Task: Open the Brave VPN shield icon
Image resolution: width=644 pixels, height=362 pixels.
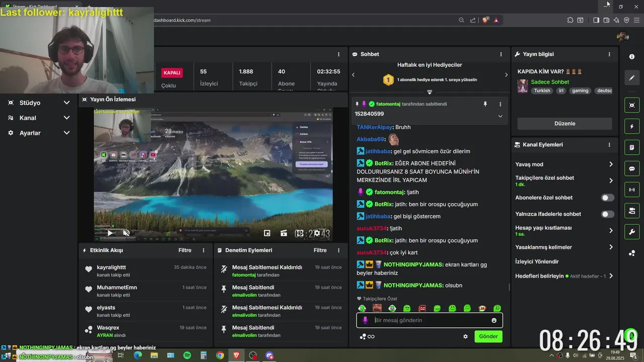Action: tap(626, 20)
